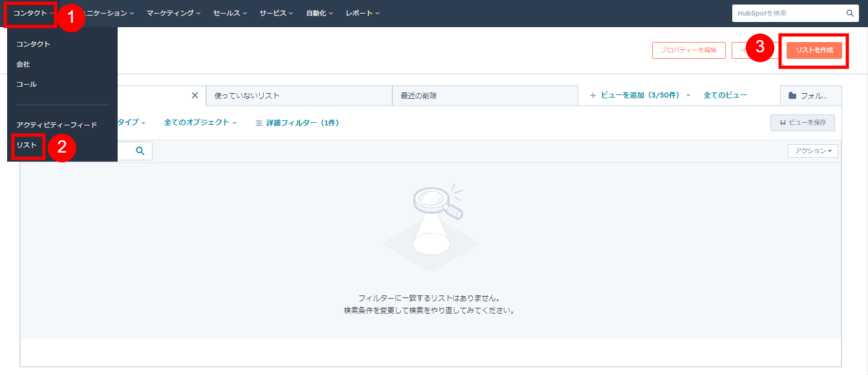The image size is (868, 375).
Task: Open the マーケティング navigation menu
Action: pyautogui.click(x=173, y=13)
